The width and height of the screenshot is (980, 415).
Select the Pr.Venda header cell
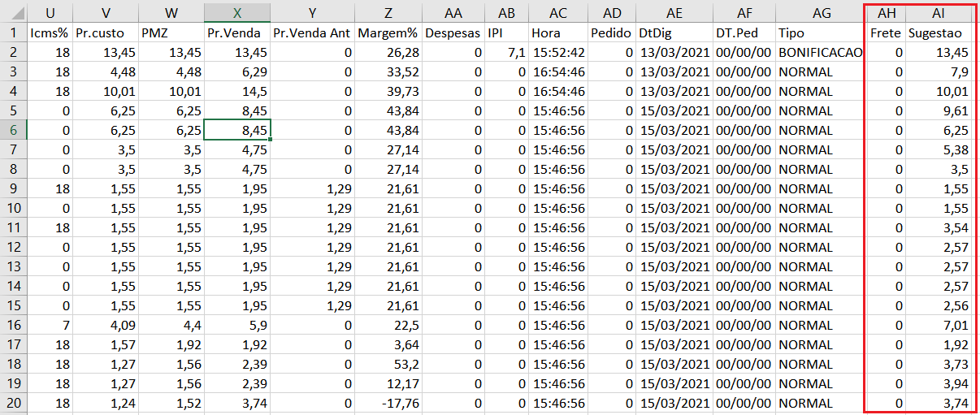(x=236, y=32)
